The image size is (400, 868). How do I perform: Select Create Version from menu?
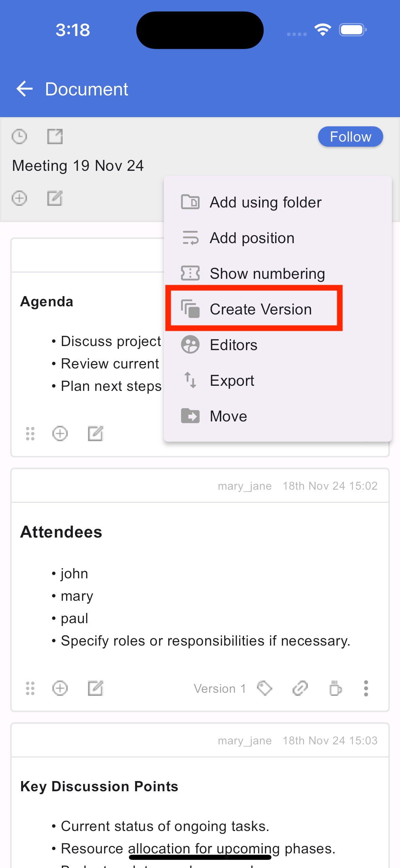point(254,309)
